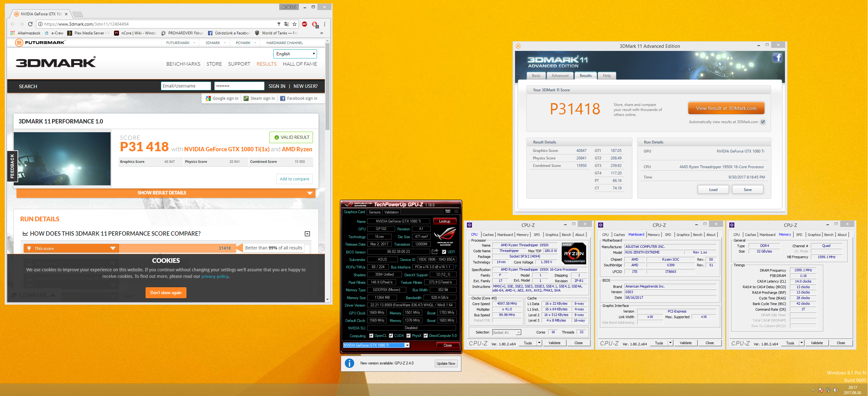This screenshot has width=868, height=396.
Task: Click the benchmark scene thumbnail image
Action: [x=62, y=158]
